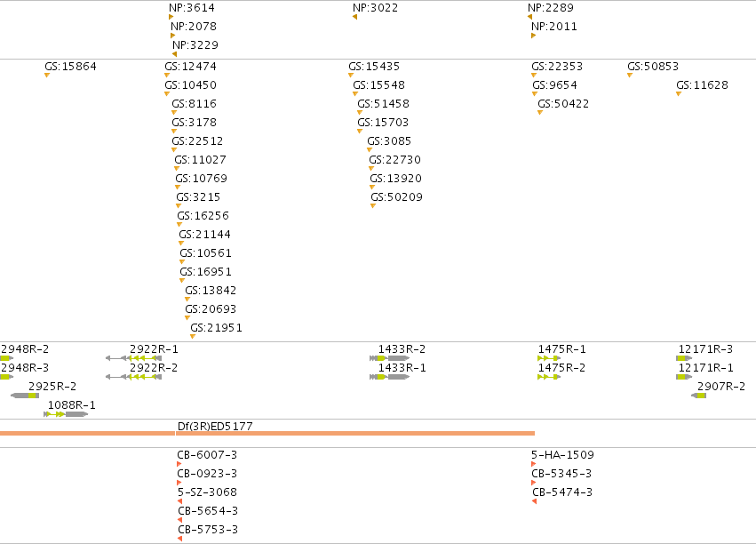756x544 pixels.
Task: Click the 2948R-2 gene model glyph
Action: click(x=6, y=358)
